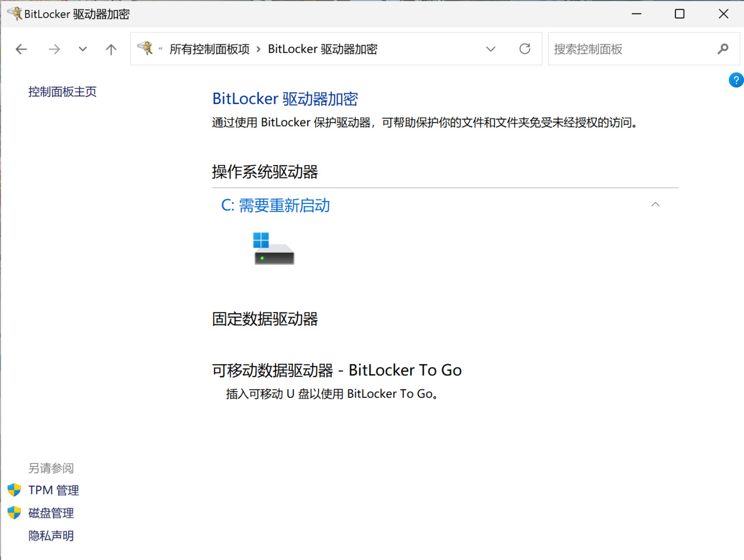Click the shield icon beside TPM 管理

point(15,490)
